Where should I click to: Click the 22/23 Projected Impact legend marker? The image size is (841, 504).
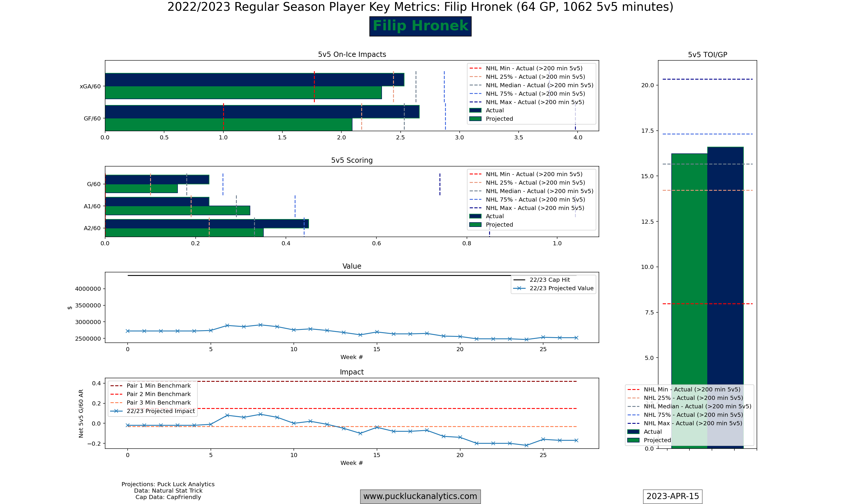tap(116, 411)
